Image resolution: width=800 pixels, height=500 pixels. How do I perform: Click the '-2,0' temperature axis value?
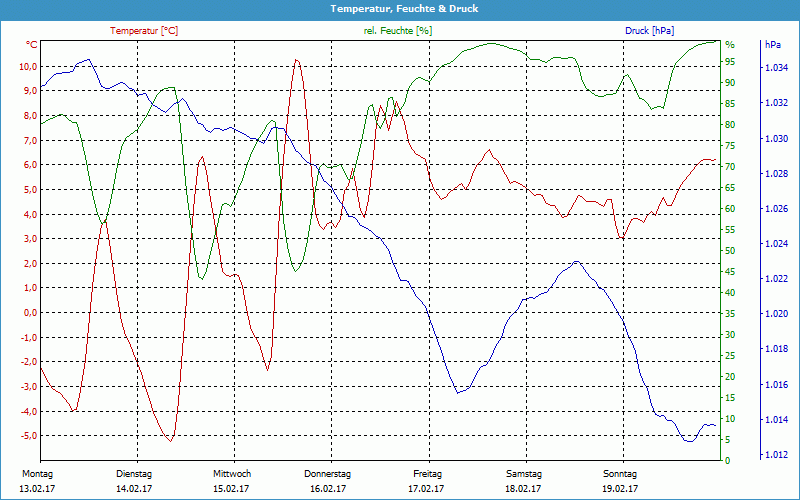click(29, 362)
